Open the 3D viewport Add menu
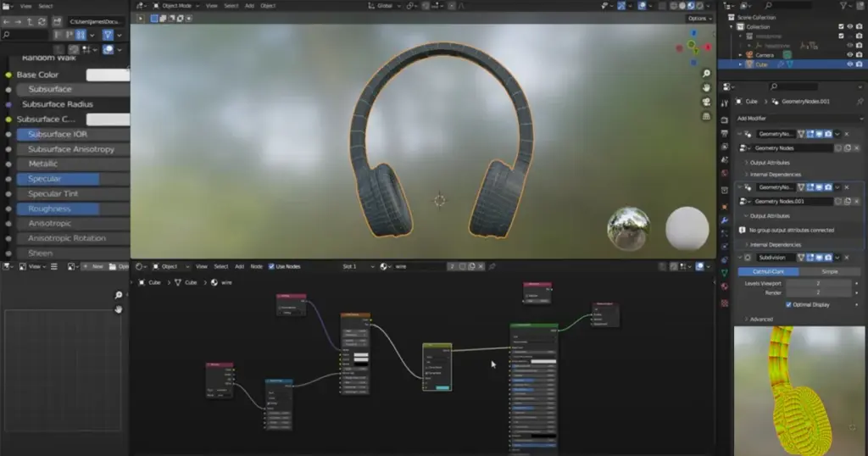This screenshot has width=868, height=456. [x=250, y=6]
